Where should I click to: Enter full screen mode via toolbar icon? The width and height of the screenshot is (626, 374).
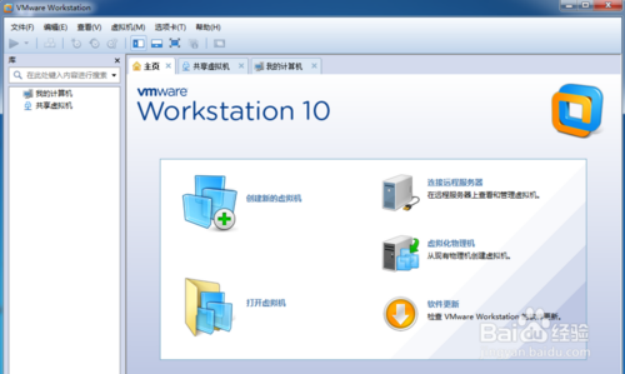pos(175,43)
